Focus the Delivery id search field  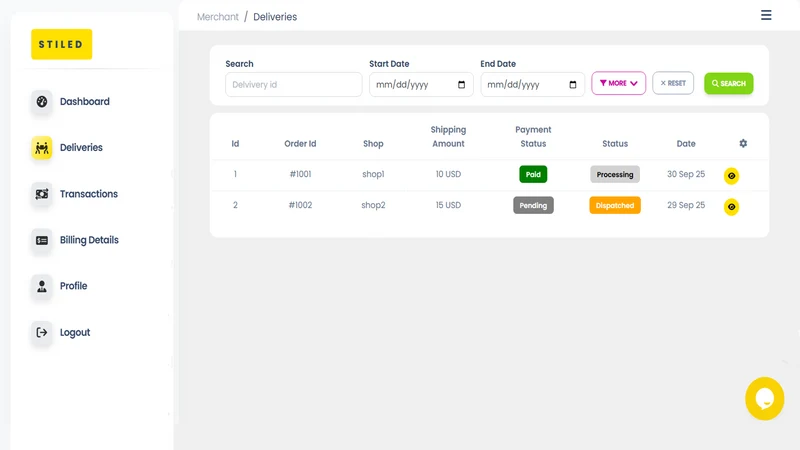pos(294,85)
